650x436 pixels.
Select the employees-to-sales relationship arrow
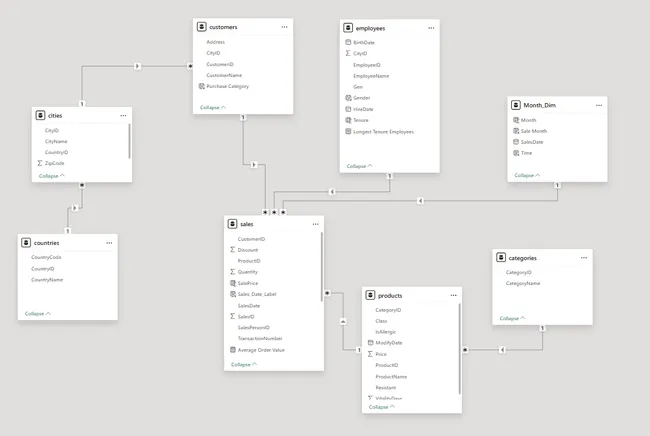[x=332, y=191]
